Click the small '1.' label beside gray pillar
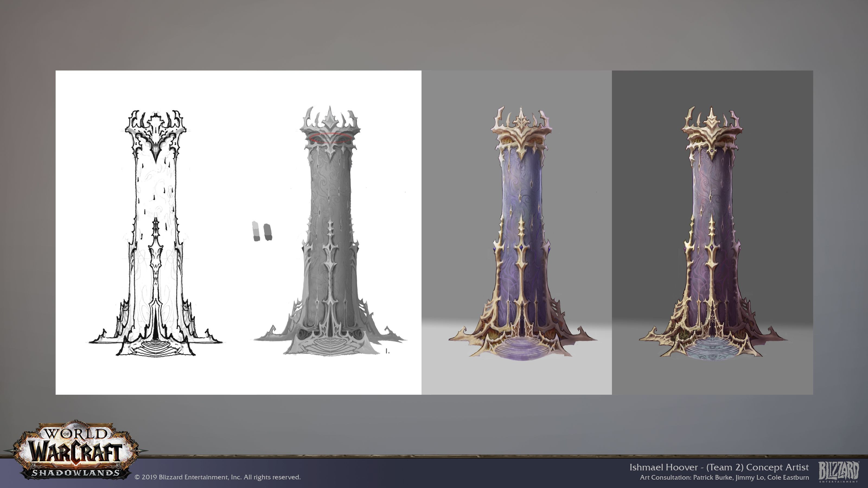The width and height of the screenshot is (868, 488). [x=388, y=351]
